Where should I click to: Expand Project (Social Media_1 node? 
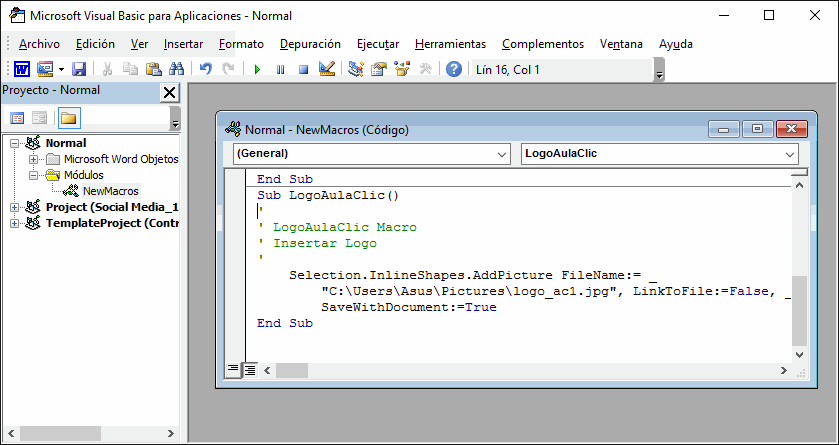[x=14, y=208]
